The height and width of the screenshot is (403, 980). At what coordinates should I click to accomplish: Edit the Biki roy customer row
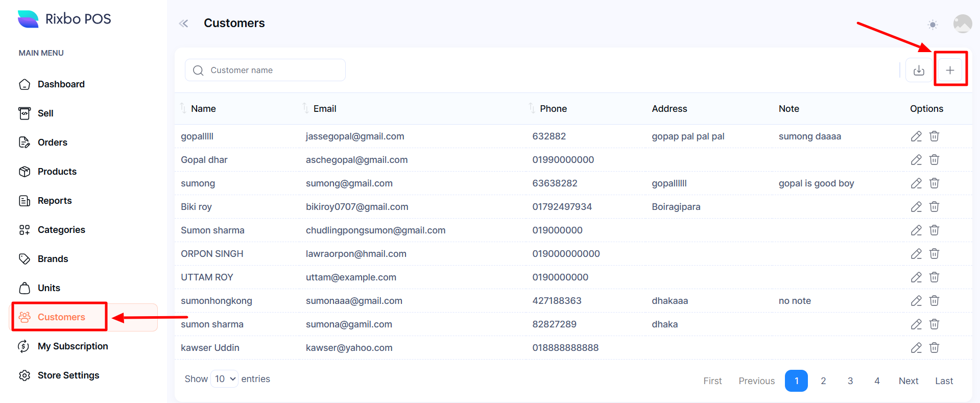[x=916, y=207]
